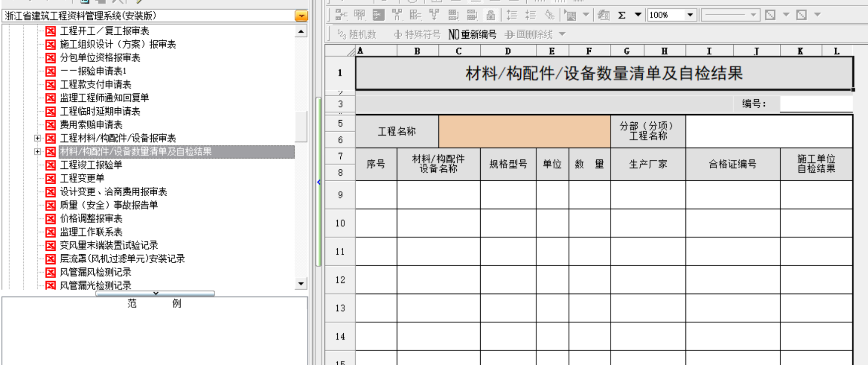Click the red form icon beside 工程变更单
Image resolution: width=868 pixels, height=365 pixels.
[x=51, y=178]
